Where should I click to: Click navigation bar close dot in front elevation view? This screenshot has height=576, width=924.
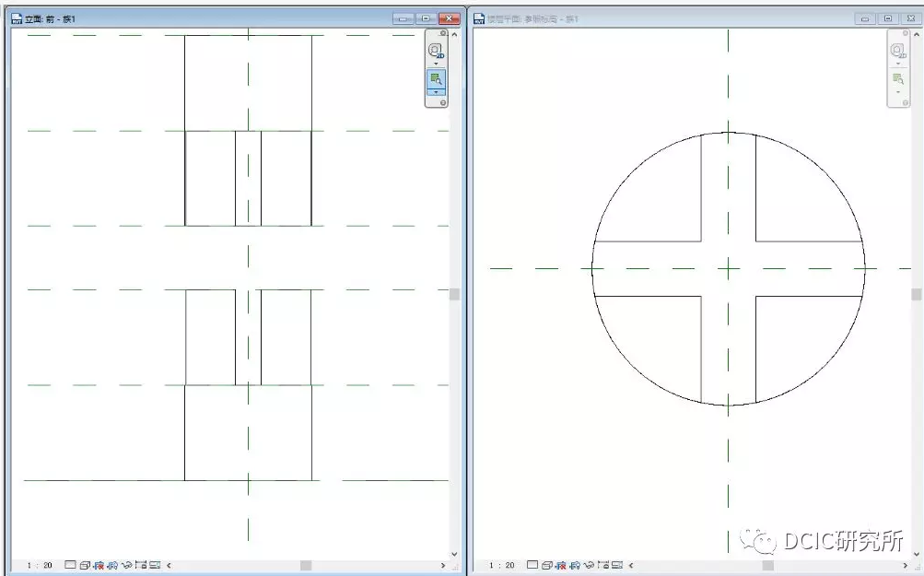443,33
